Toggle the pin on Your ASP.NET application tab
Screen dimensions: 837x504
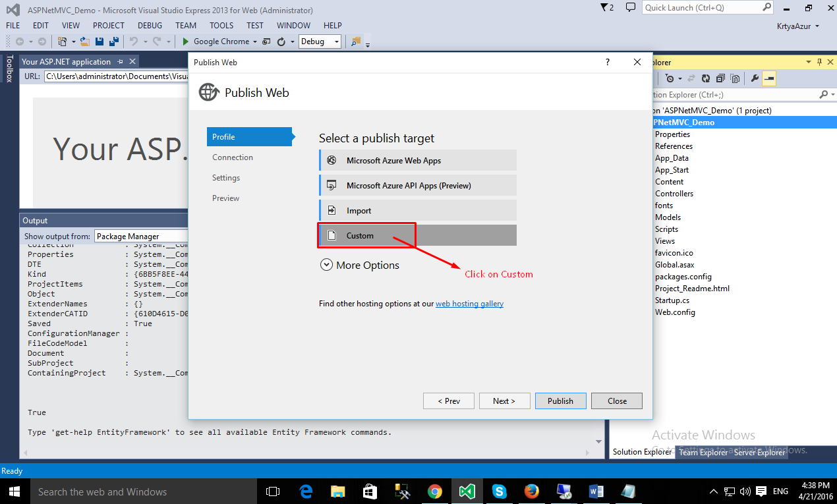(120, 62)
